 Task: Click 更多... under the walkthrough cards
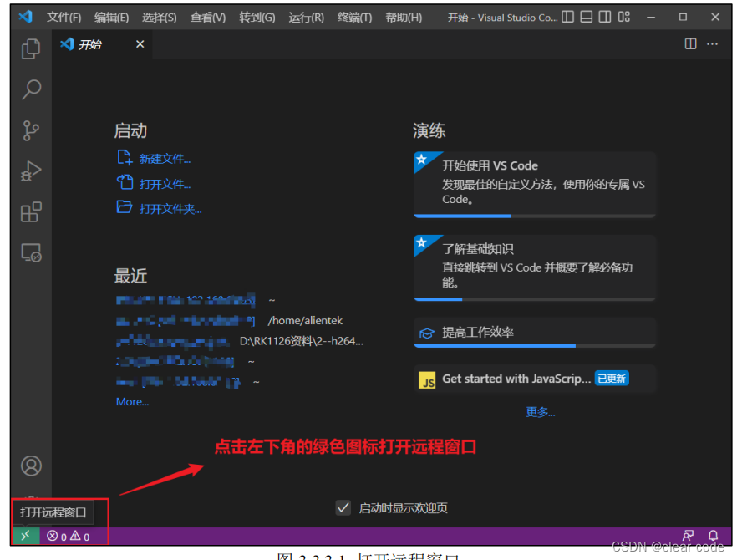click(540, 411)
